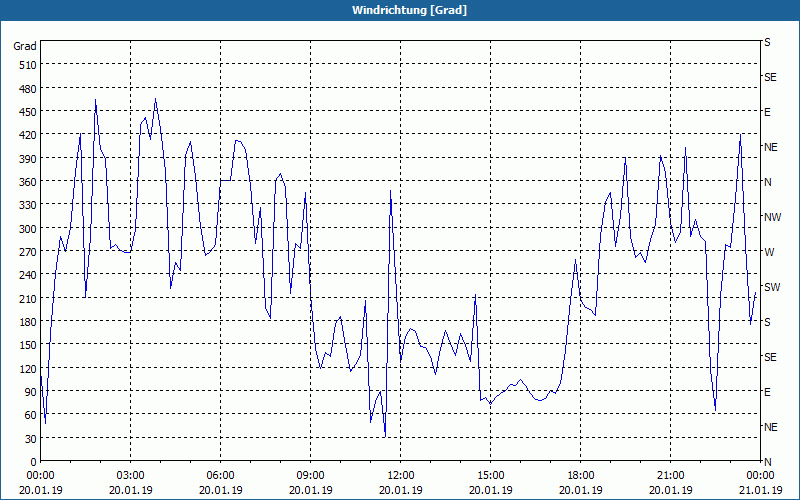Click the 180 tick label on the left axis
800x500 pixels.
pos(28,322)
